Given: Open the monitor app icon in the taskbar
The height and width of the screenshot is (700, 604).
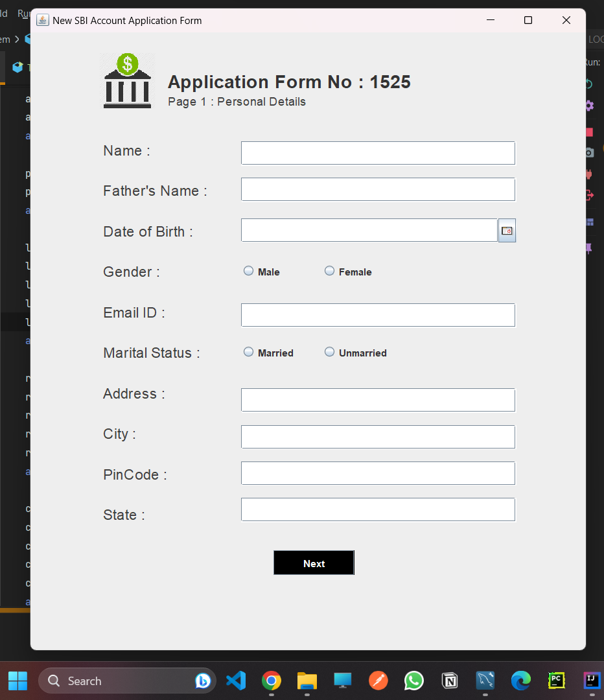Looking at the screenshot, I should 342,681.
